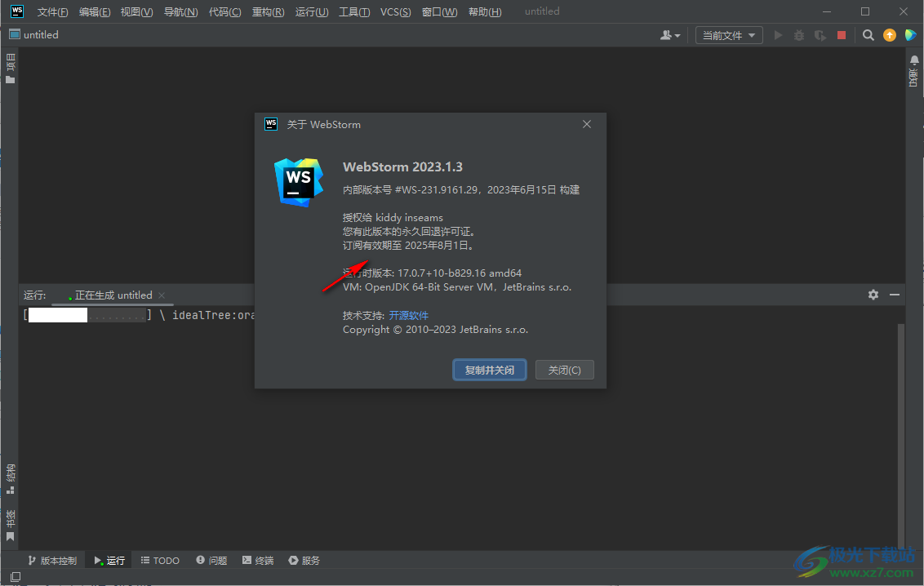Open the 结构 tool window sidebar tab
924x586 pixels.
(10, 479)
